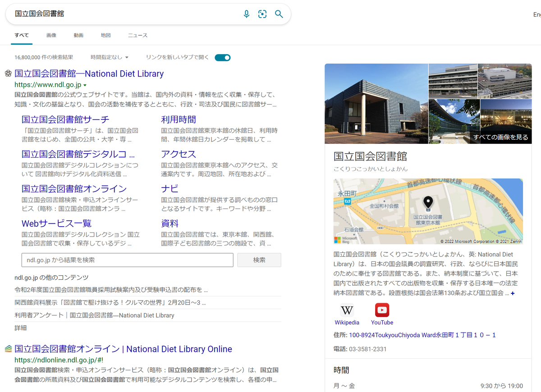Open 国立国会図書館サーチ sitelink
The width and height of the screenshot is (541, 392).
[x=65, y=119]
